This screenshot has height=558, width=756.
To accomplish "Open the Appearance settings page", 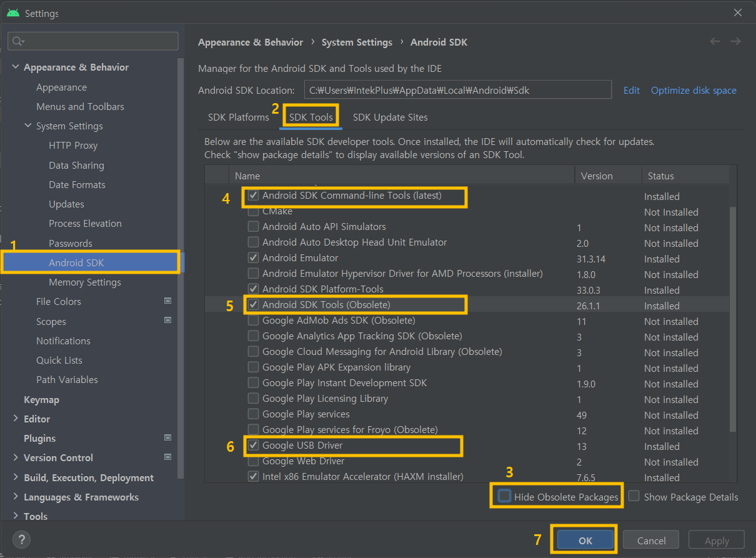I will click(x=61, y=87).
